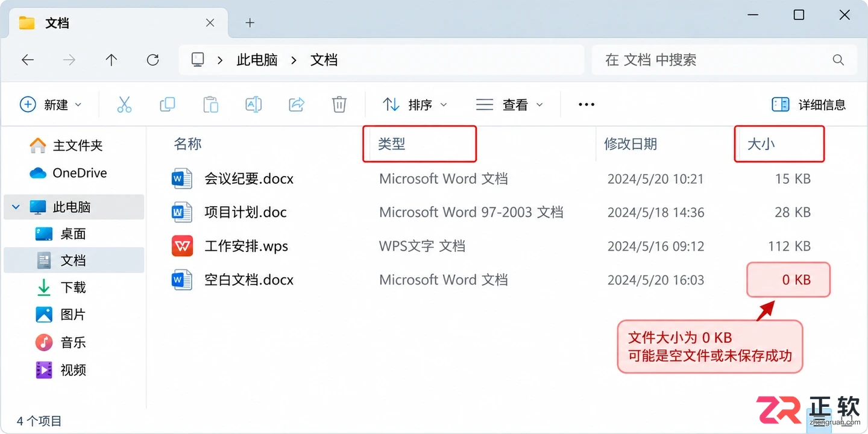Image resolution: width=868 pixels, height=434 pixels.
Task: Sort by the 修改日期 column header
Action: click(x=631, y=144)
